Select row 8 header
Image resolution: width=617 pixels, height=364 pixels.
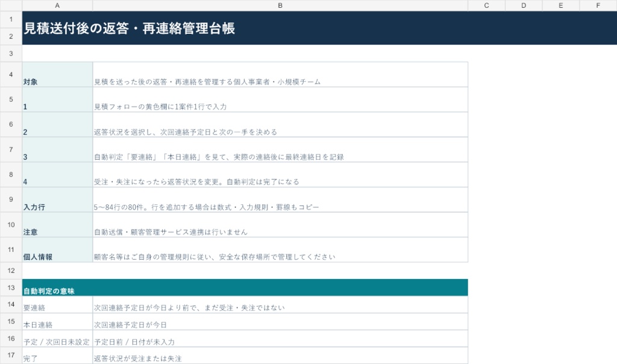pos(11,174)
